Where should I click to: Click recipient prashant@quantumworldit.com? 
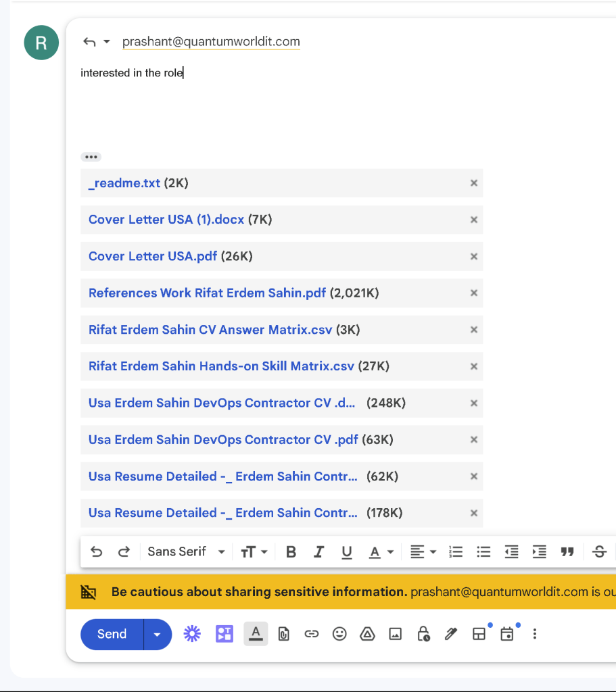(211, 41)
